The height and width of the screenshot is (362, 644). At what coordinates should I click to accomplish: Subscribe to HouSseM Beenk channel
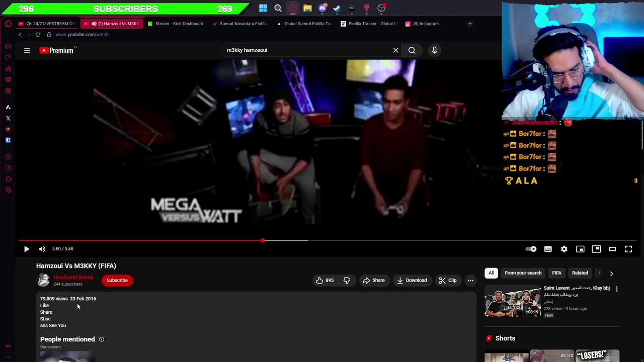pos(117,281)
